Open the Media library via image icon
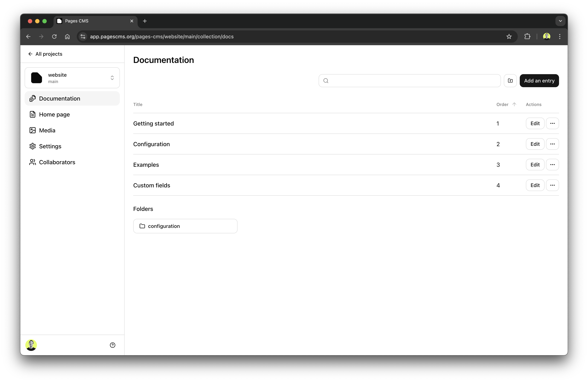588x382 pixels. click(x=33, y=130)
